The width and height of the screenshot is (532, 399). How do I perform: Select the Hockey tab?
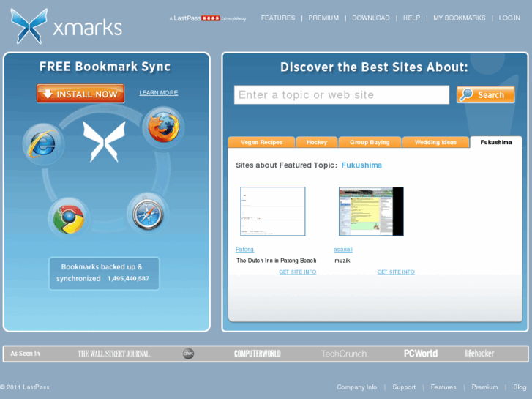[317, 142]
